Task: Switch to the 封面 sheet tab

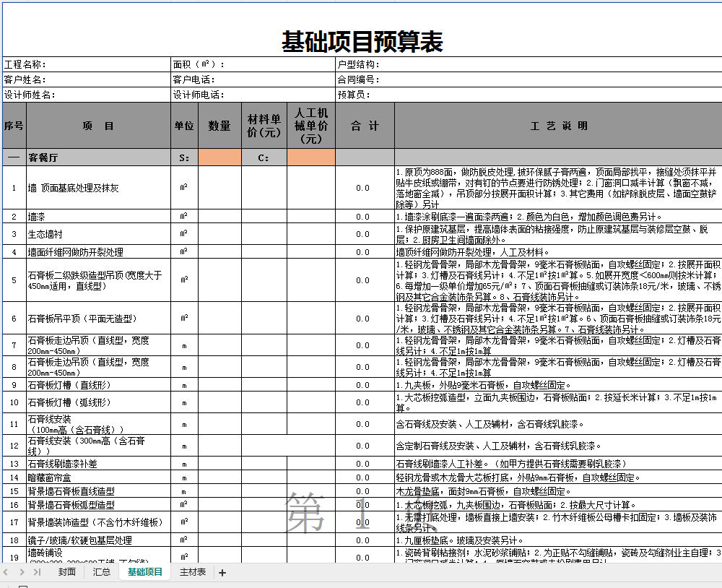Action: pyautogui.click(x=66, y=572)
